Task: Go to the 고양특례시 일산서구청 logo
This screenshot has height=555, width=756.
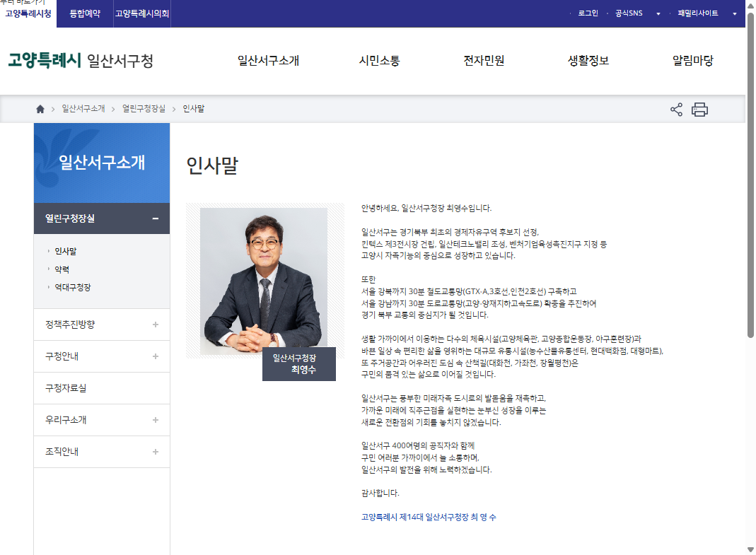Action: 81,61
